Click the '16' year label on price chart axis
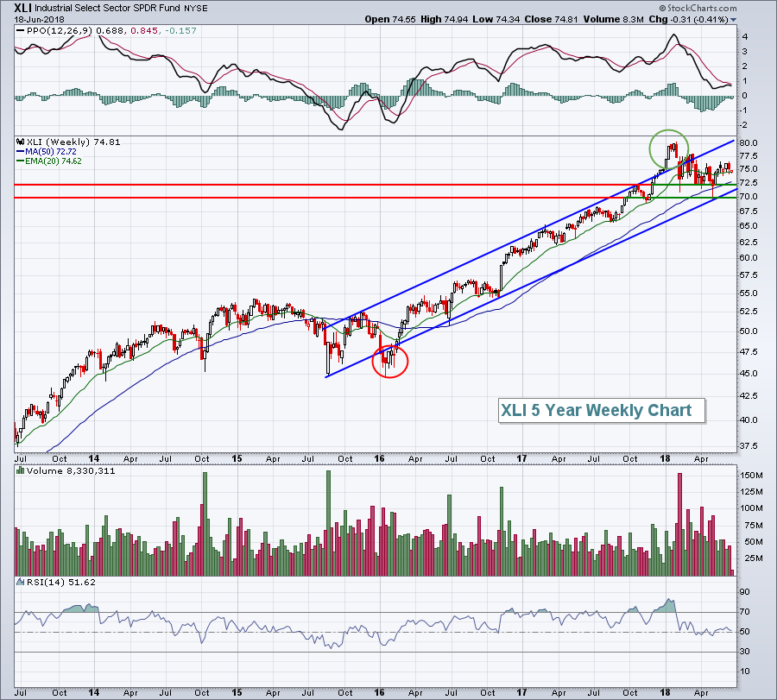 tap(379, 458)
